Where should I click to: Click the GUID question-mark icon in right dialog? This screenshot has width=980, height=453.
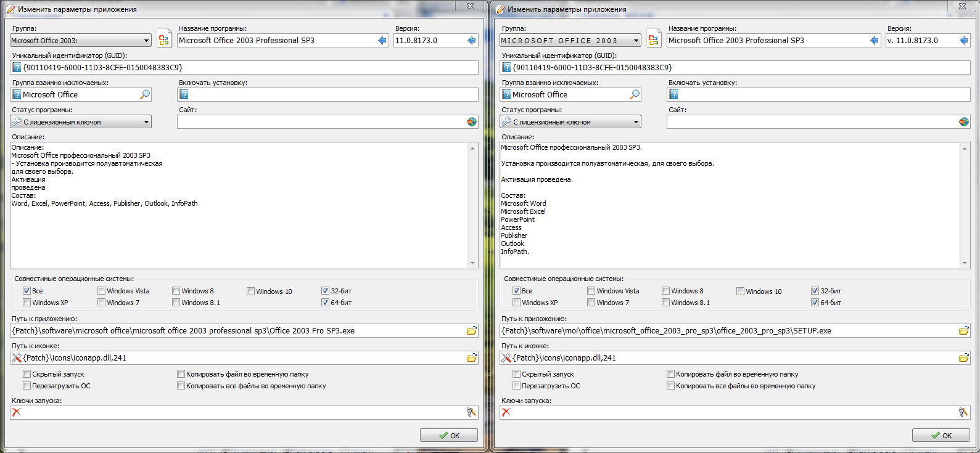[x=506, y=68]
